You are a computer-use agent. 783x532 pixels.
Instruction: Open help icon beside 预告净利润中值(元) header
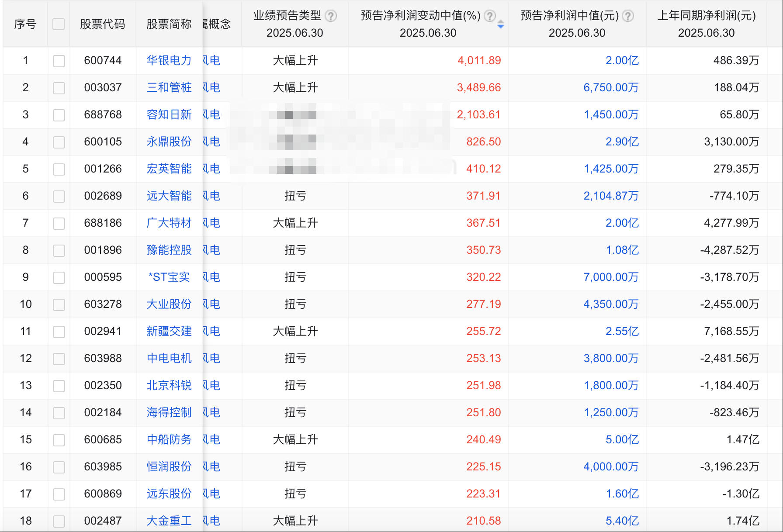pos(628,16)
